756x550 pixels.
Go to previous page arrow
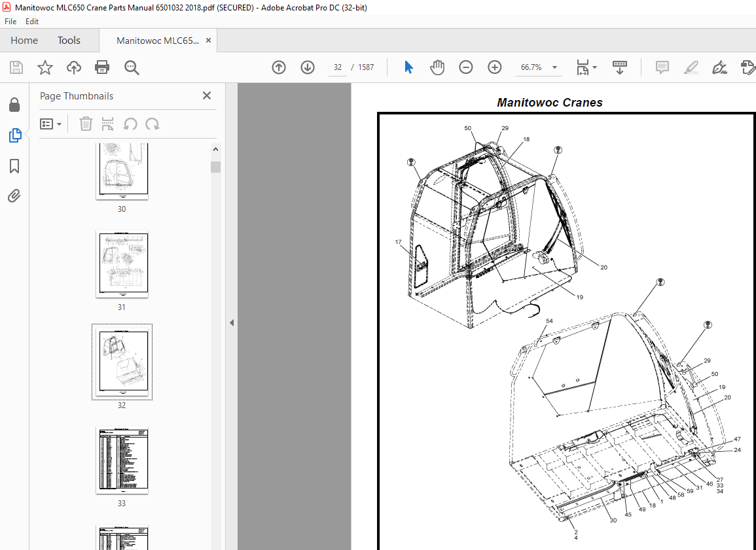279,67
